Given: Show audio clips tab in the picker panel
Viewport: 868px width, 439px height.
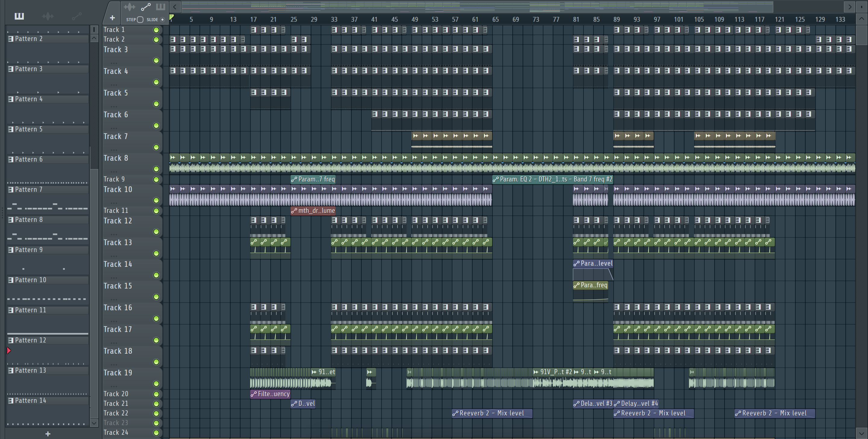Looking at the screenshot, I should (x=48, y=16).
